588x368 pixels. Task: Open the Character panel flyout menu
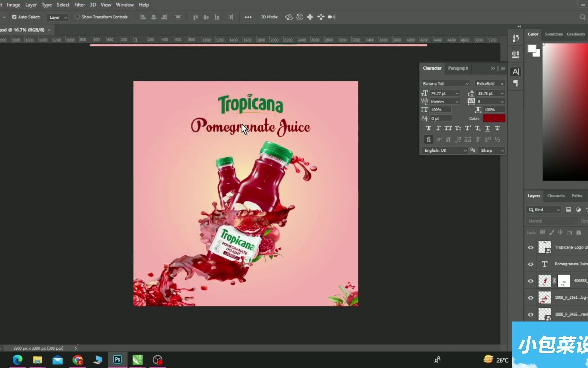[503, 68]
